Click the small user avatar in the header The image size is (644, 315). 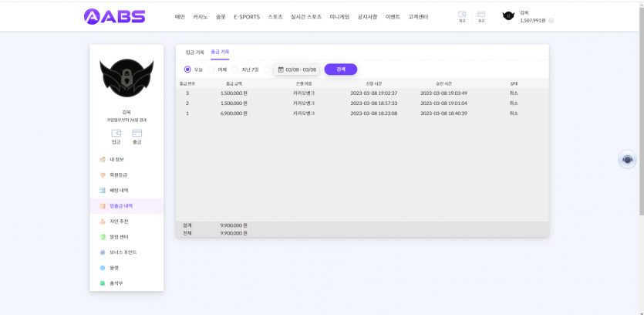[x=508, y=16]
